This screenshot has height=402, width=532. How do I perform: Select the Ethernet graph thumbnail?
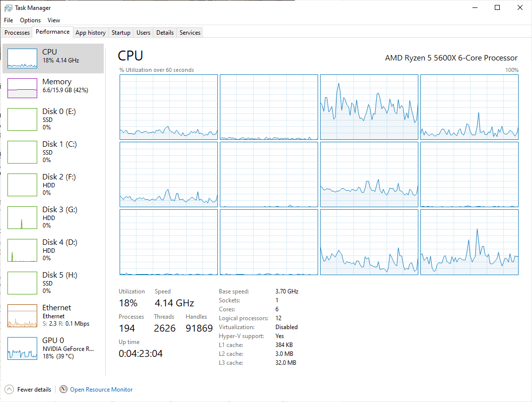[x=22, y=316]
